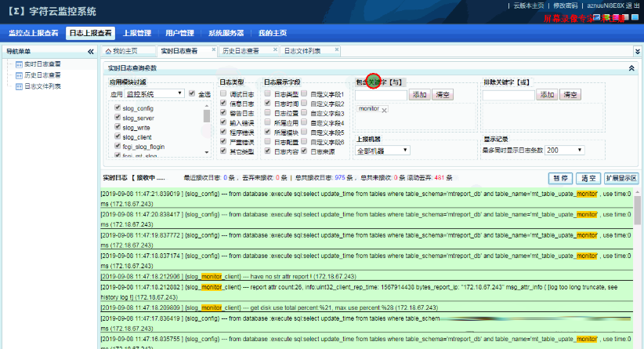
Task: Uncheck the slog_config module checkbox
Action: [x=117, y=107]
